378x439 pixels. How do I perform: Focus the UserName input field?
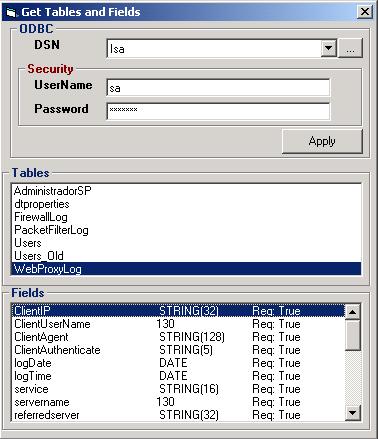(218, 88)
